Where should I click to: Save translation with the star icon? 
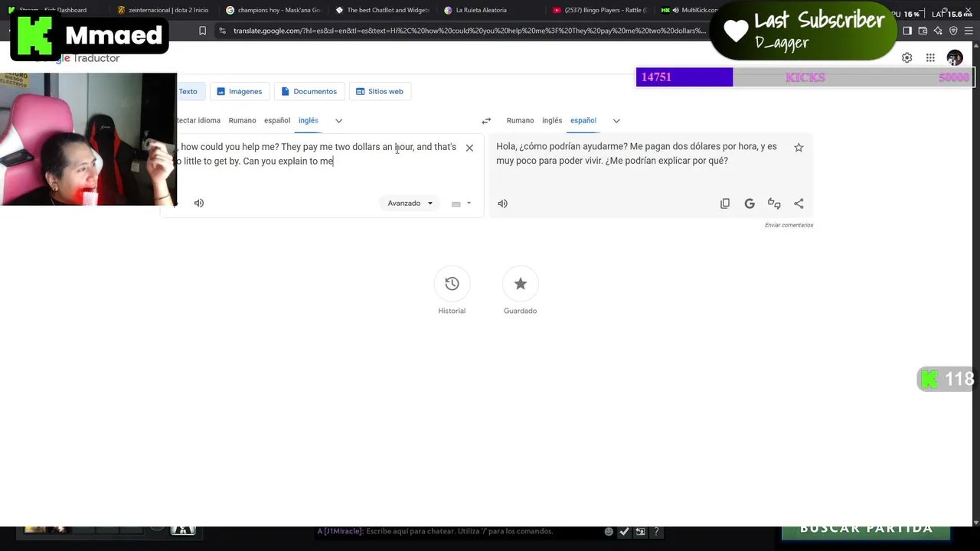[x=799, y=148]
